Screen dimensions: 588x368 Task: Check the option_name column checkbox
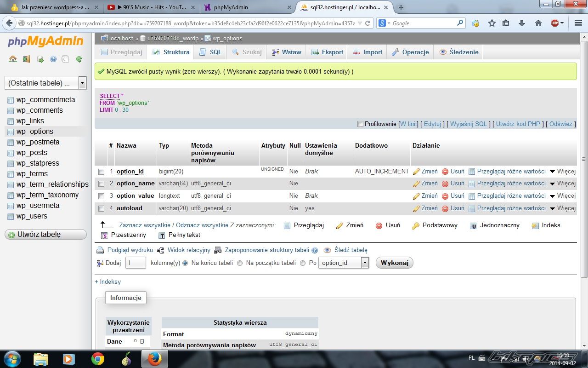click(x=101, y=184)
